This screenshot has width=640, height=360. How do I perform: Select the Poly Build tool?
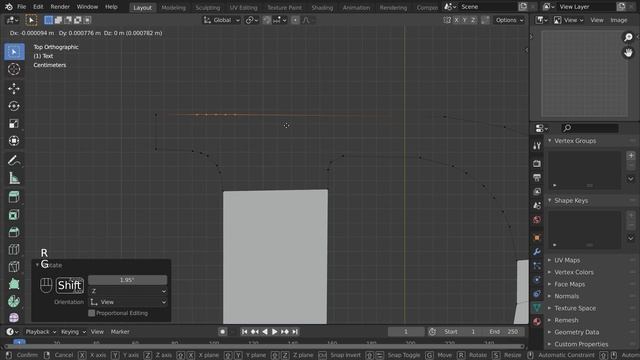tap(14, 284)
